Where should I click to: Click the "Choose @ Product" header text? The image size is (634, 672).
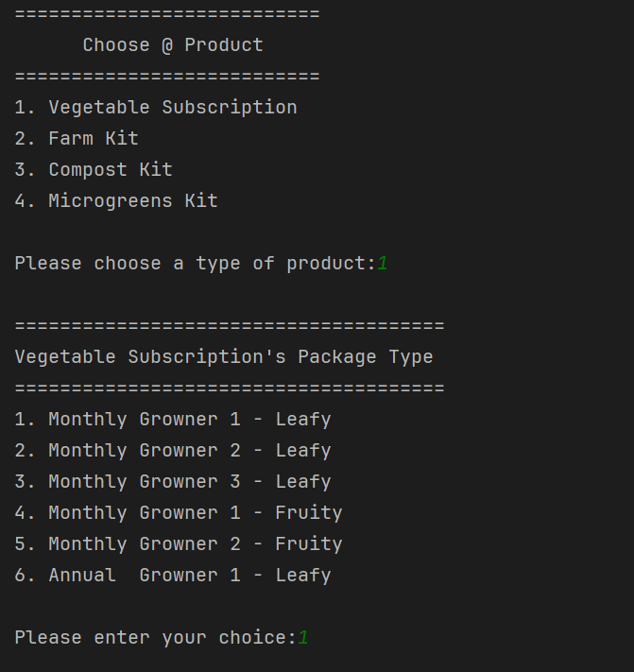[x=173, y=45]
